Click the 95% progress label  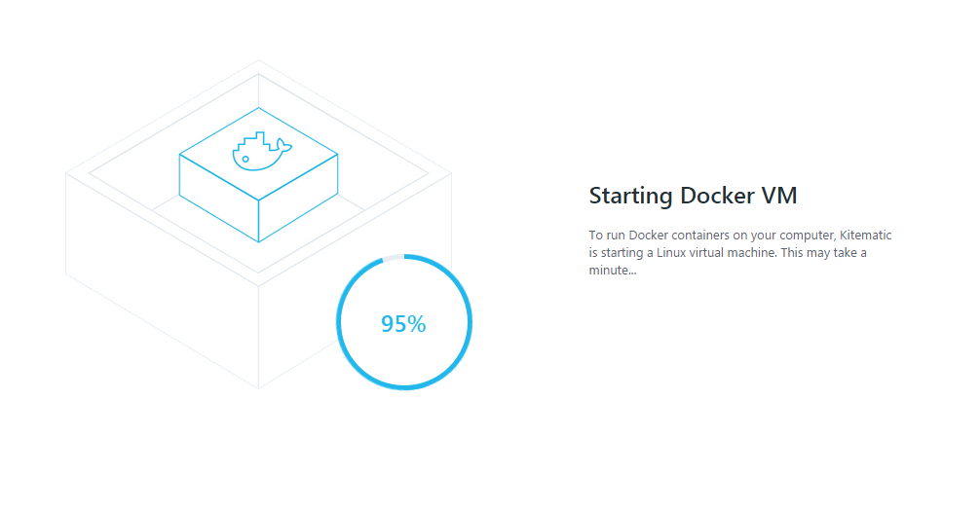403,323
